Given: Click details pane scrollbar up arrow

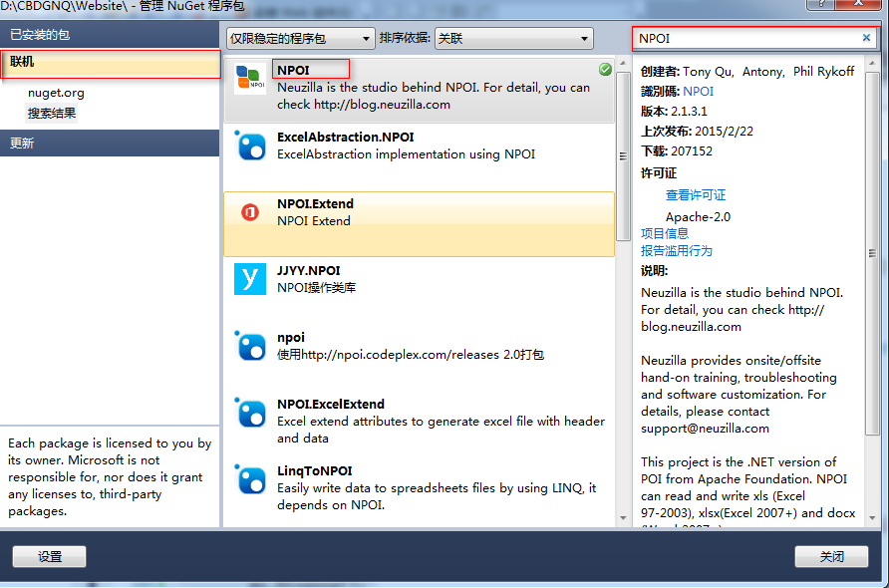Looking at the screenshot, I should [872, 63].
